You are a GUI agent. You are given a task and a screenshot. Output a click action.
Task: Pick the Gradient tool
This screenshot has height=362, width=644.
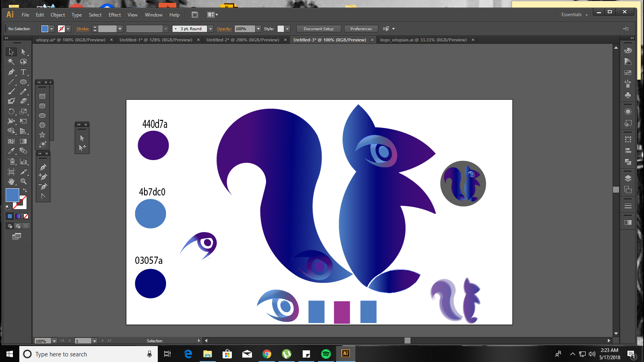click(24, 141)
